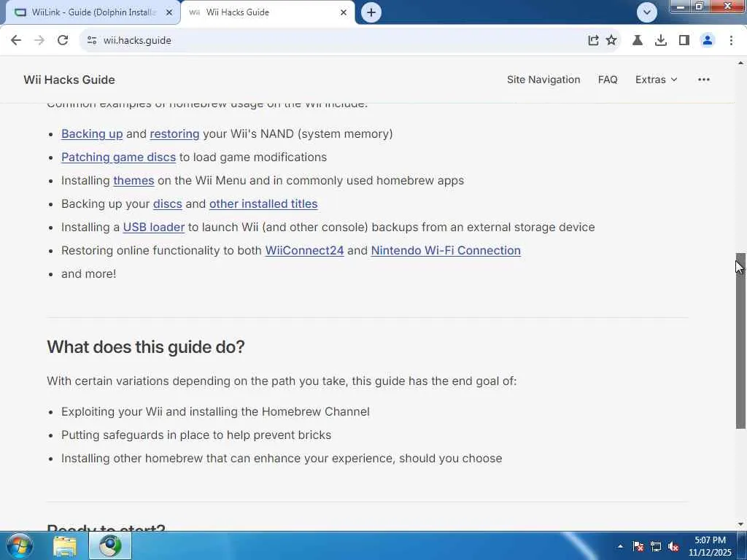The height and width of the screenshot is (560, 747).
Task: Click the page vertical scrollbar thumb
Action: pos(740,341)
